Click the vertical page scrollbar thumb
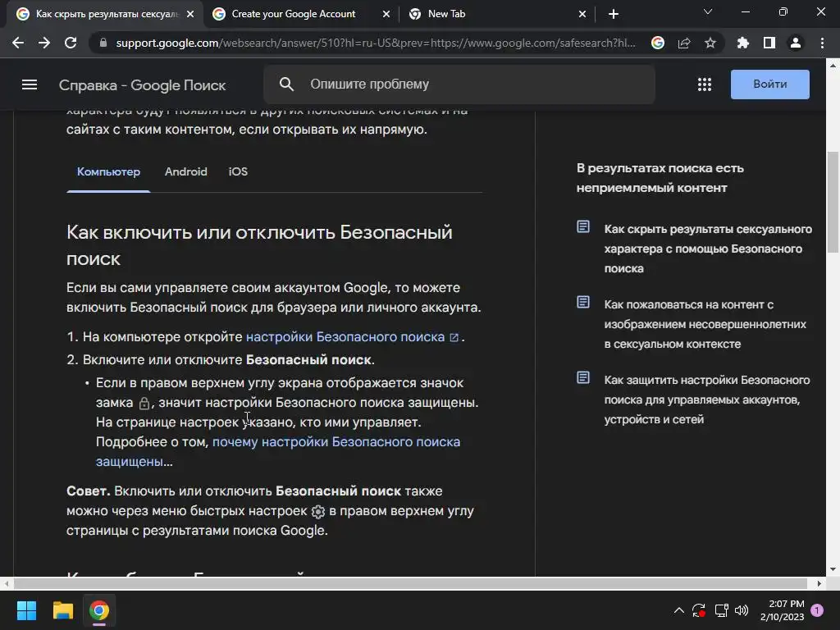 [x=833, y=201]
